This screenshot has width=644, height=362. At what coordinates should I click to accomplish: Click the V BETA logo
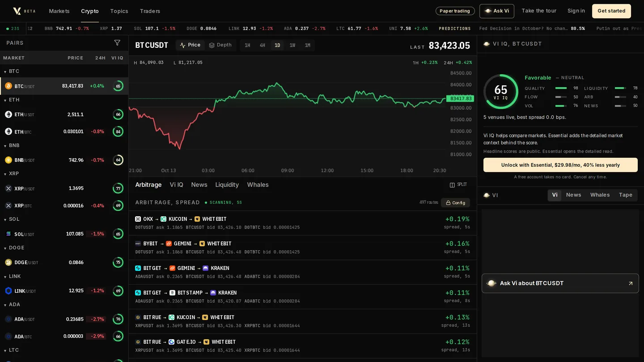24,11
